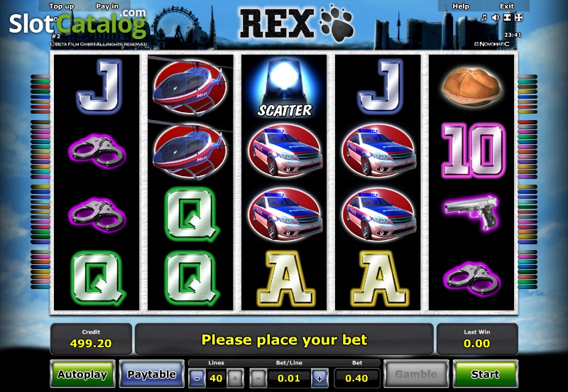This screenshot has height=392, width=568.
Task: Click the bet per line minus button
Action: pos(258,379)
